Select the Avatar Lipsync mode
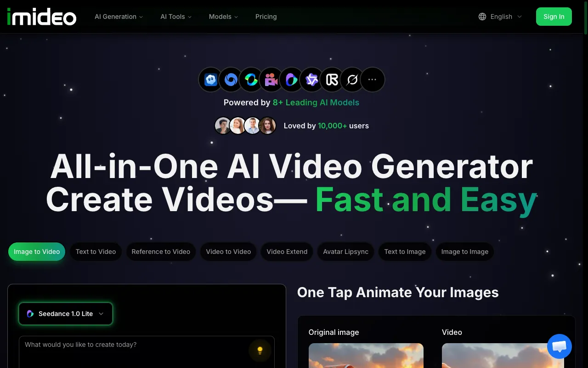This screenshot has height=368, width=588. (345, 252)
